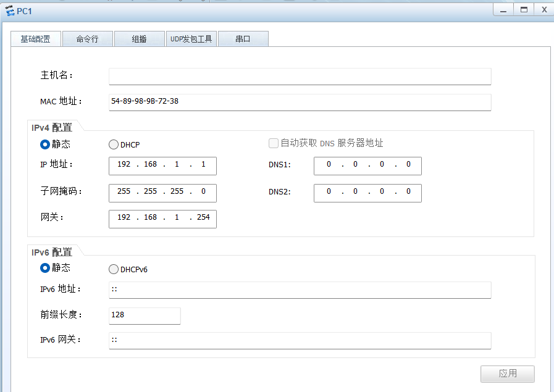
Task: Click the IPv6 网关 input field
Action: point(300,341)
